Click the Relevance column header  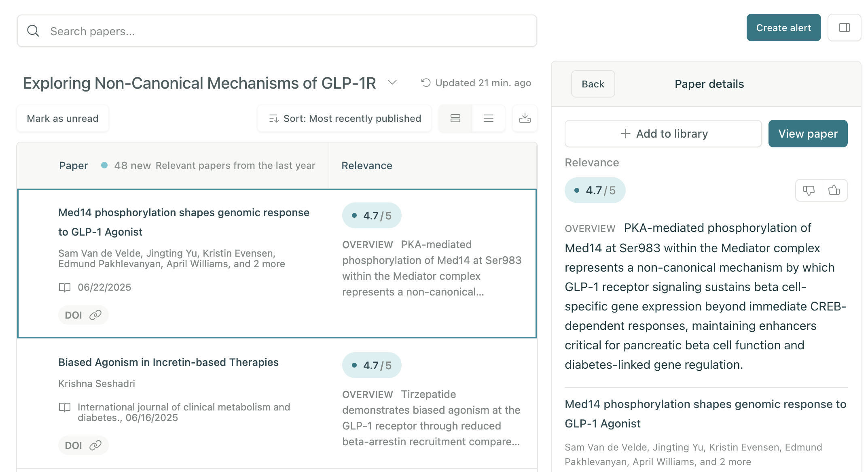pos(367,166)
